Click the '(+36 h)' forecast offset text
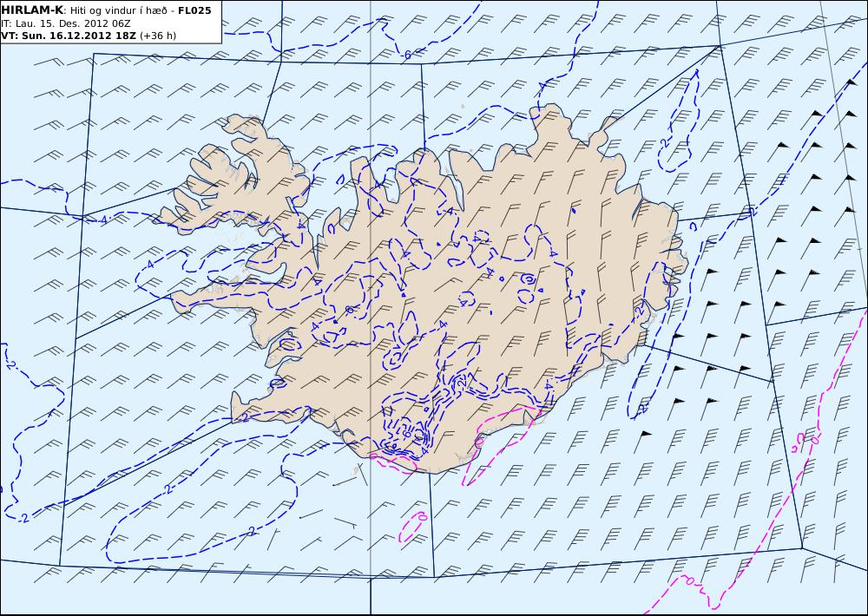This screenshot has height=616, width=868. pos(158,36)
